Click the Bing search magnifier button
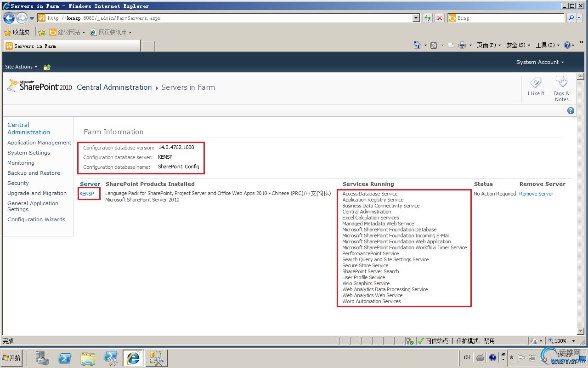The width and height of the screenshot is (588, 368). point(571,18)
